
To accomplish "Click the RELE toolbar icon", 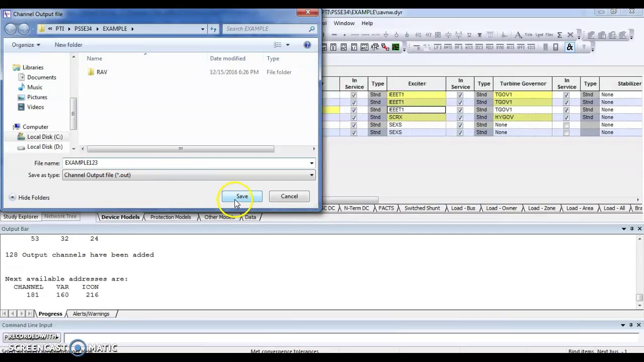I will [x=490, y=47].
